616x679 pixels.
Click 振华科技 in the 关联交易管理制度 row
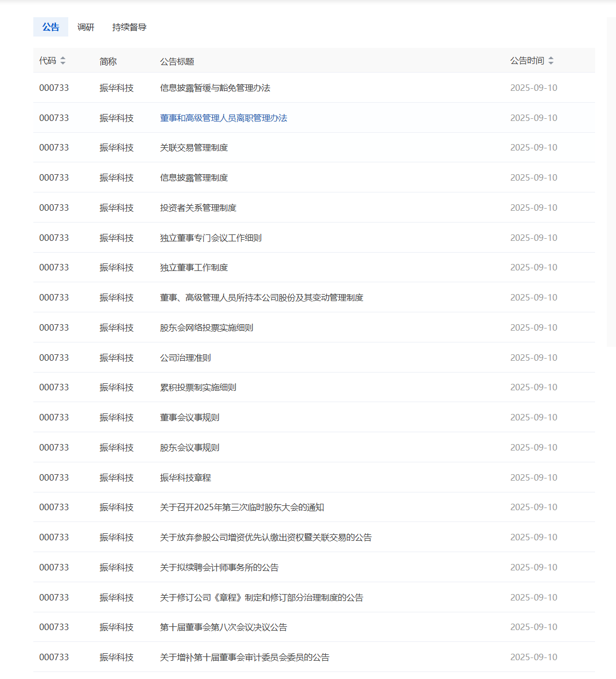[x=117, y=147]
